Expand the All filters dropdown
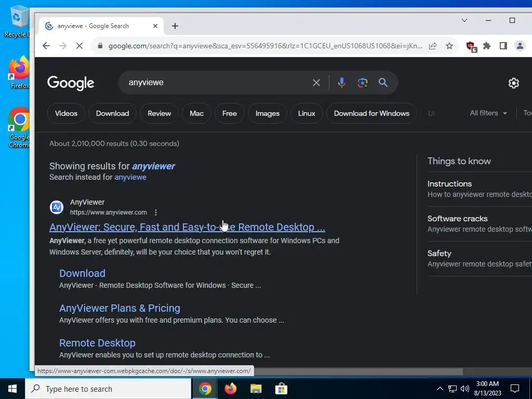 coord(488,113)
